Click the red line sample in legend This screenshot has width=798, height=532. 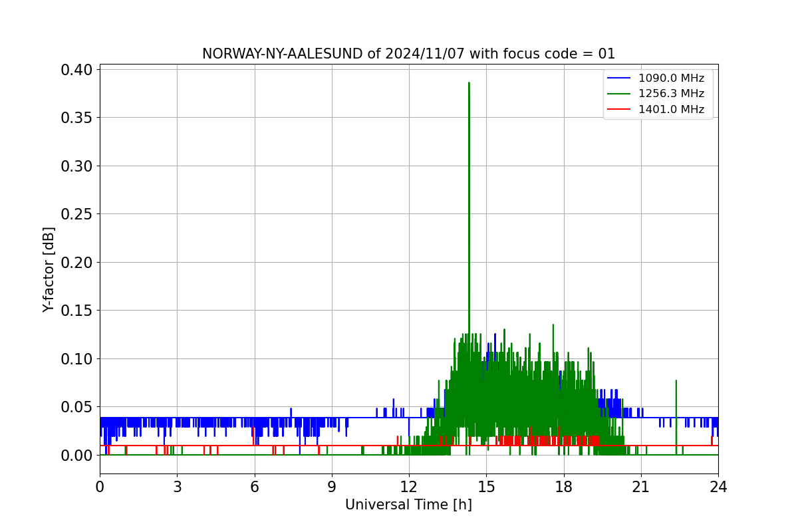(620, 110)
